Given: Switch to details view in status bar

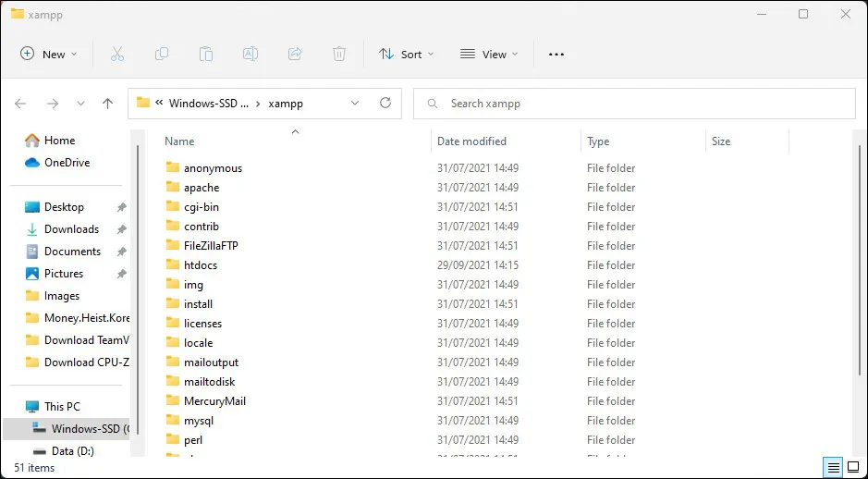Looking at the screenshot, I should click(834, 467).
